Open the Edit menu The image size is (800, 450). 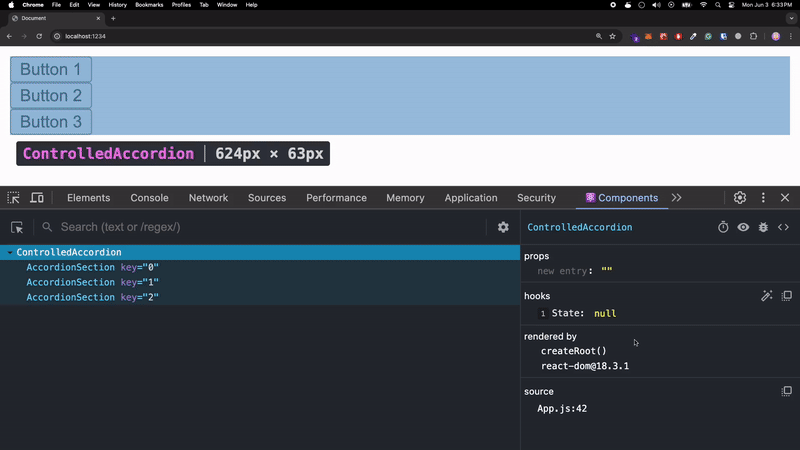74,5
